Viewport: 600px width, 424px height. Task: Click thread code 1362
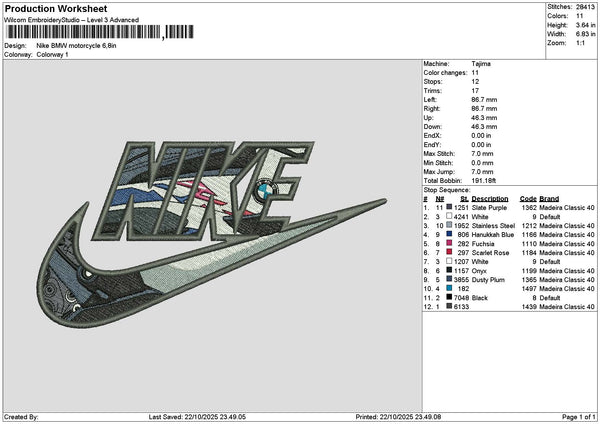click(x=529, y=207)
